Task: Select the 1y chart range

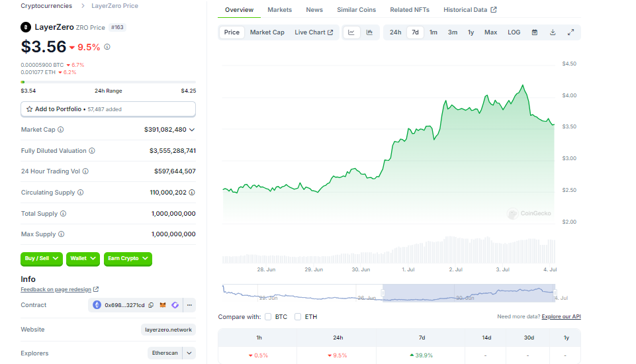Action: [x=471, y=32]
